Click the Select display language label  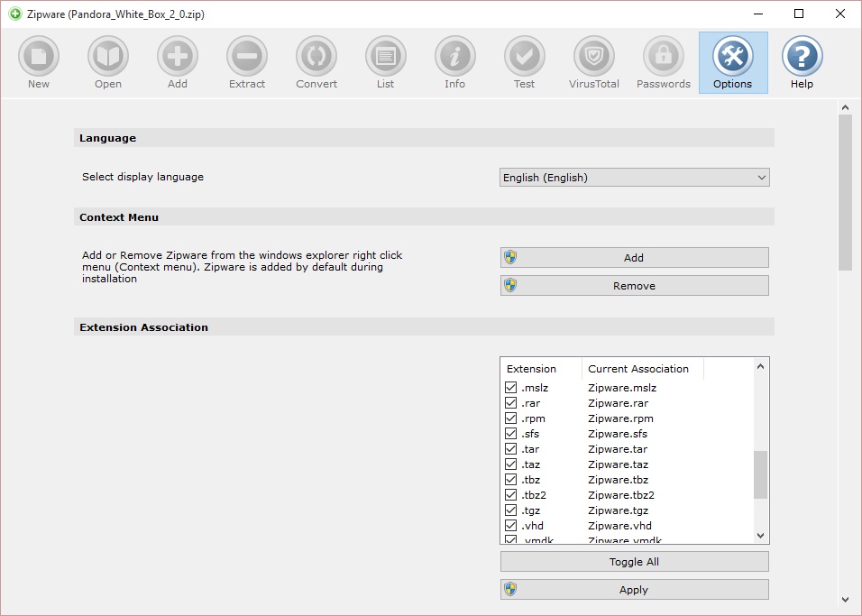click(143, 177)
